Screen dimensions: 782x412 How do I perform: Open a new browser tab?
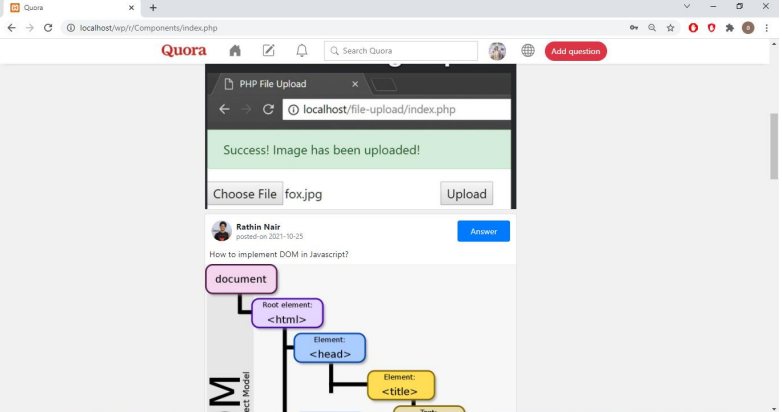tap(153, 8)
